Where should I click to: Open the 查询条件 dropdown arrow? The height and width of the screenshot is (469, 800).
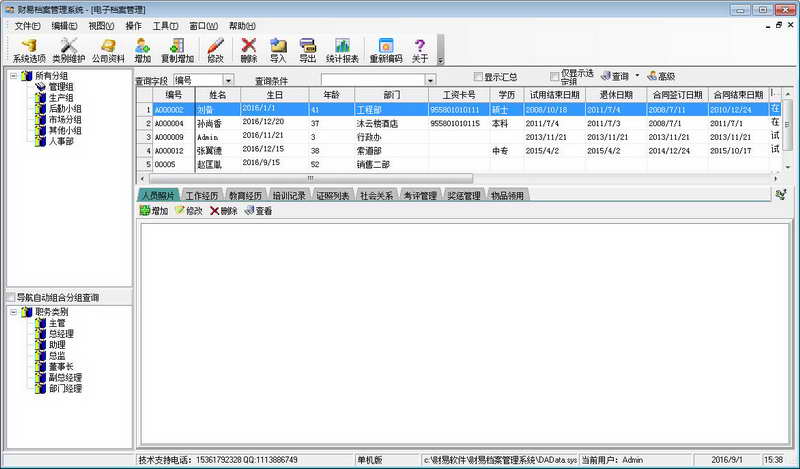click(430, 80)
